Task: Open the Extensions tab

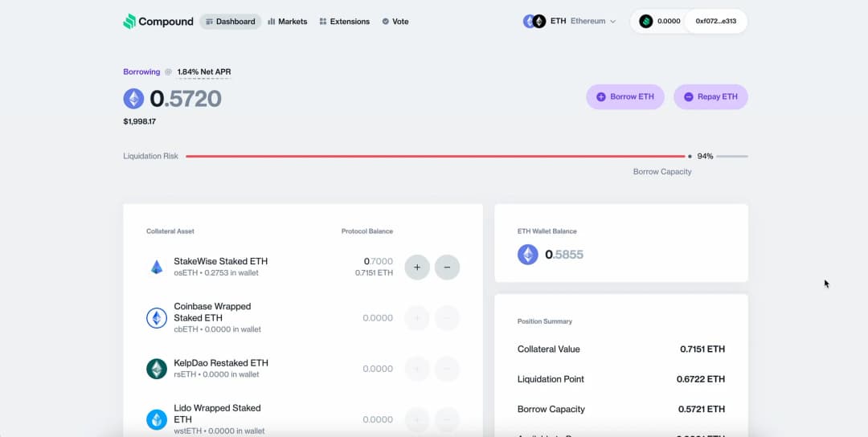Action: (x=344, y=22)
